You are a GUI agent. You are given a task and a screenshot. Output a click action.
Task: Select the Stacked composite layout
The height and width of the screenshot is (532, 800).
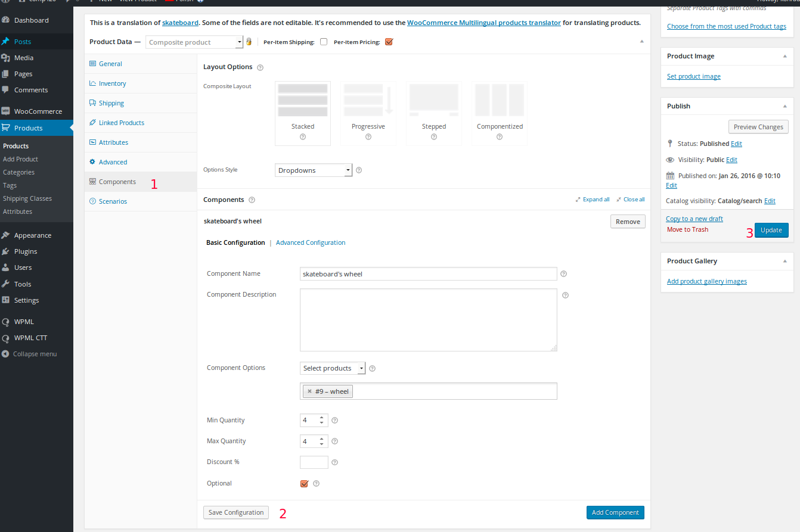[x=303, y=113]
